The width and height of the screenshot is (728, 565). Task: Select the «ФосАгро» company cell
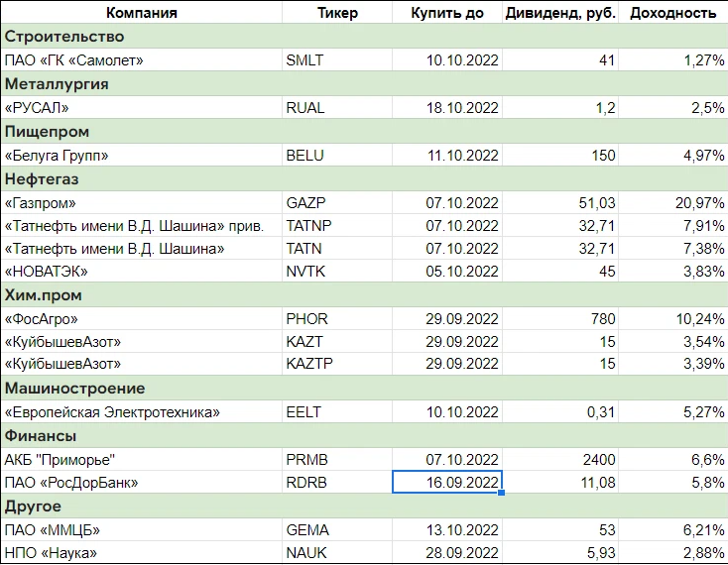tap(142, 319)
